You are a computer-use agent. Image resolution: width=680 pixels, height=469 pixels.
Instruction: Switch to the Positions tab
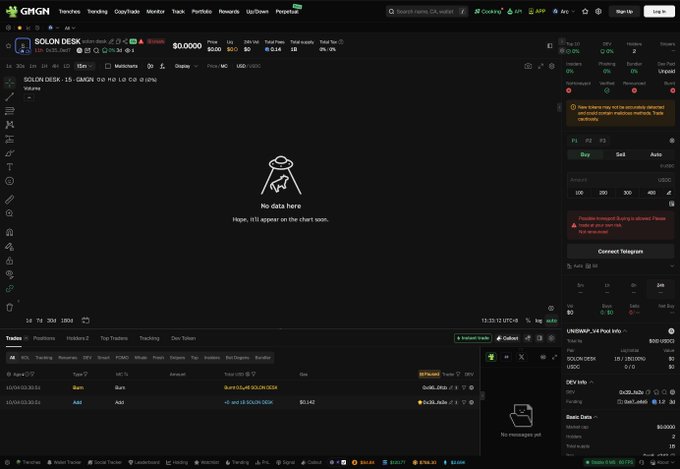[44, 338]
